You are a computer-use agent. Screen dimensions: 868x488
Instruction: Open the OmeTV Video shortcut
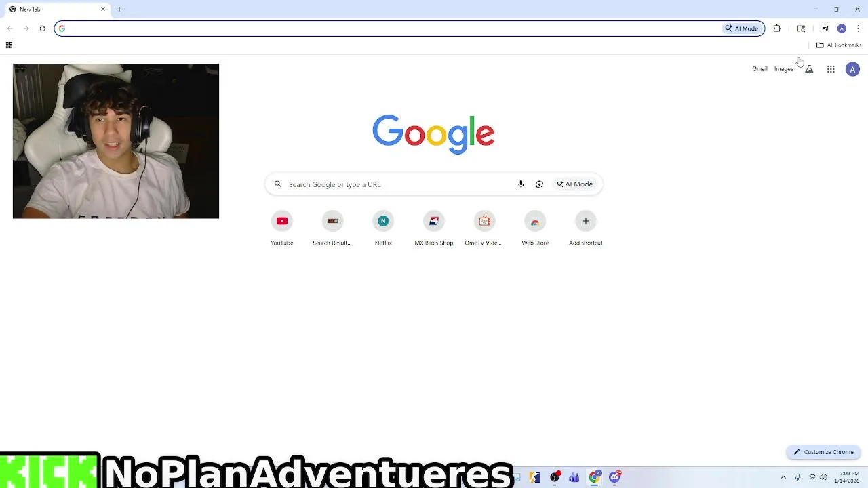[x=484, y=229]
